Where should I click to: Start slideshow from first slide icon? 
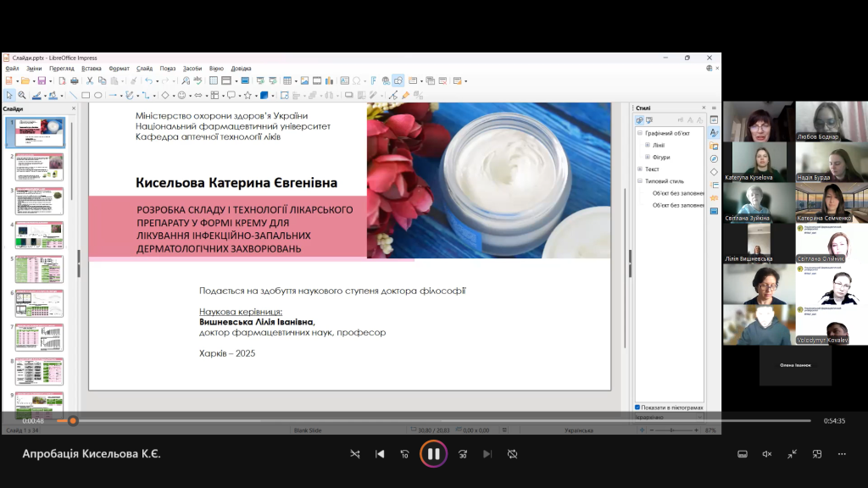(x=260, y=80)
